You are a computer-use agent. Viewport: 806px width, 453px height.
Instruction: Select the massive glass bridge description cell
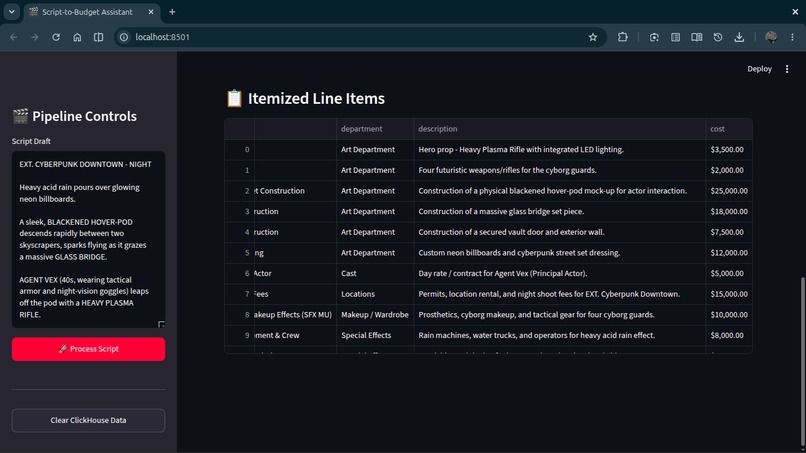tap(560, 211)
